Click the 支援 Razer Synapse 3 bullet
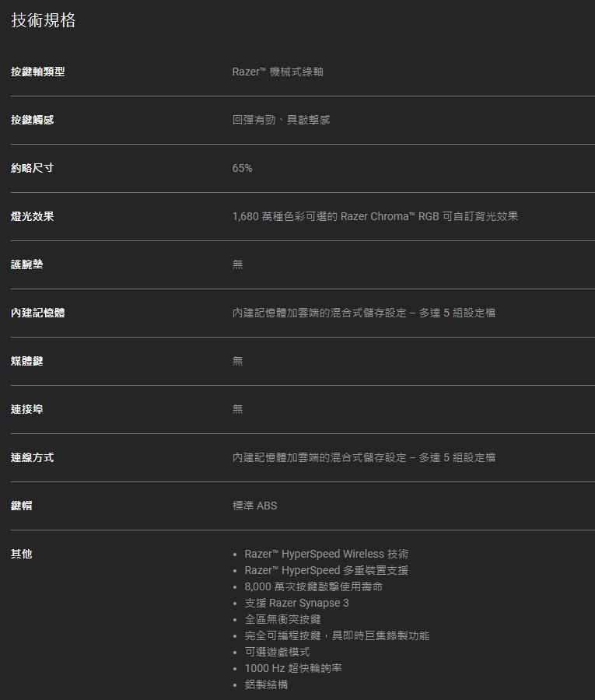Viewport: 595px width, 700px height. pos(296,603)
